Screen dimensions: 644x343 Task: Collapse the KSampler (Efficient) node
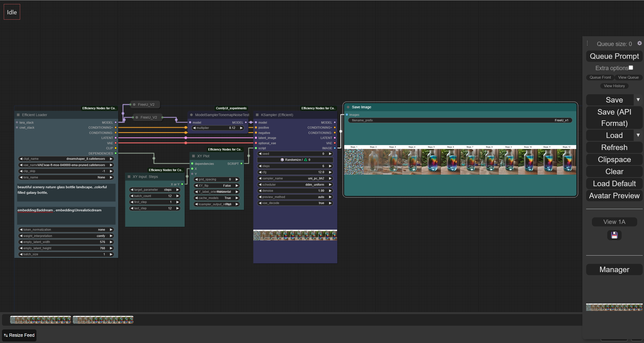tap(257, 115)
